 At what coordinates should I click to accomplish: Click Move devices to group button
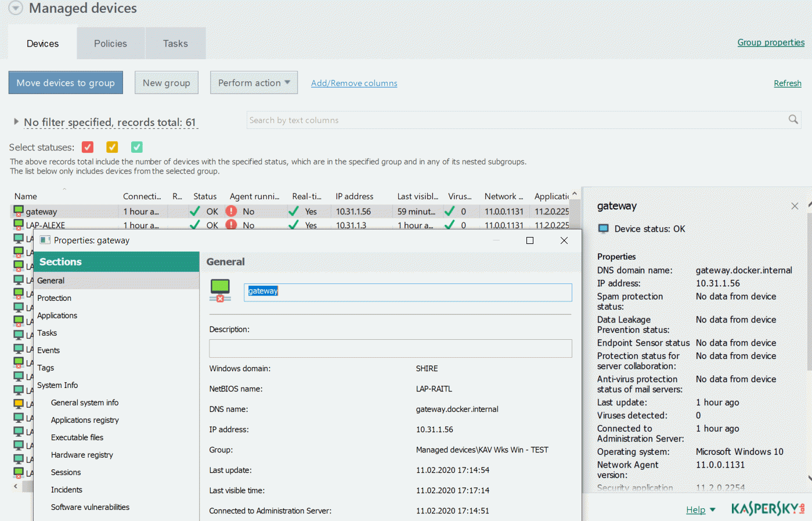click(x=66, y=82)
